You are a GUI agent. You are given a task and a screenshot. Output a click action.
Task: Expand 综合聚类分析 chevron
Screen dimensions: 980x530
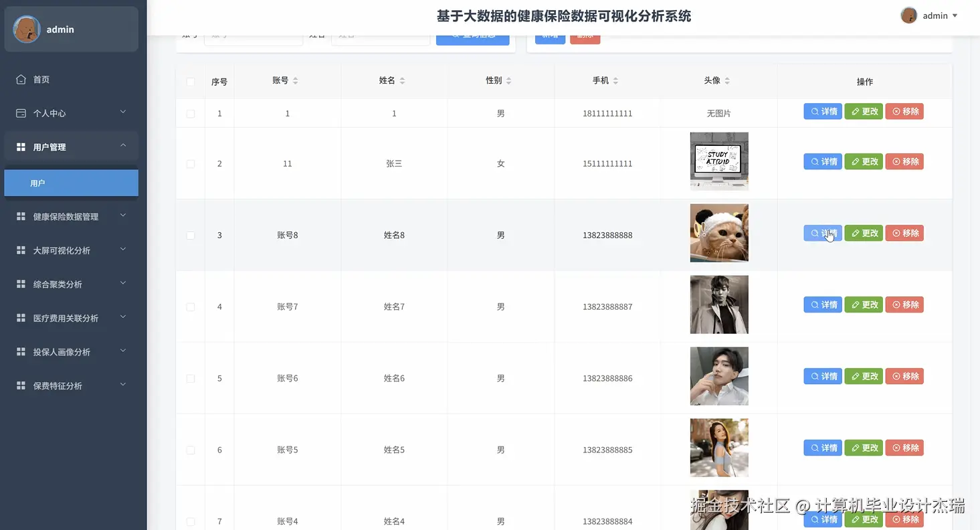pyautogui.click(x=123, y=283)
